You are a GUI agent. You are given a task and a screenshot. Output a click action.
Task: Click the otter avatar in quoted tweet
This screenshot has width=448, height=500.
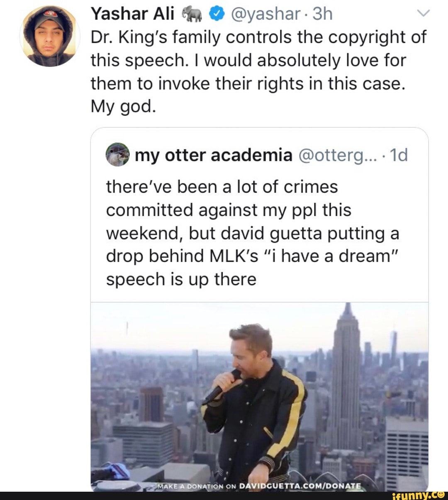click(117, 155)
